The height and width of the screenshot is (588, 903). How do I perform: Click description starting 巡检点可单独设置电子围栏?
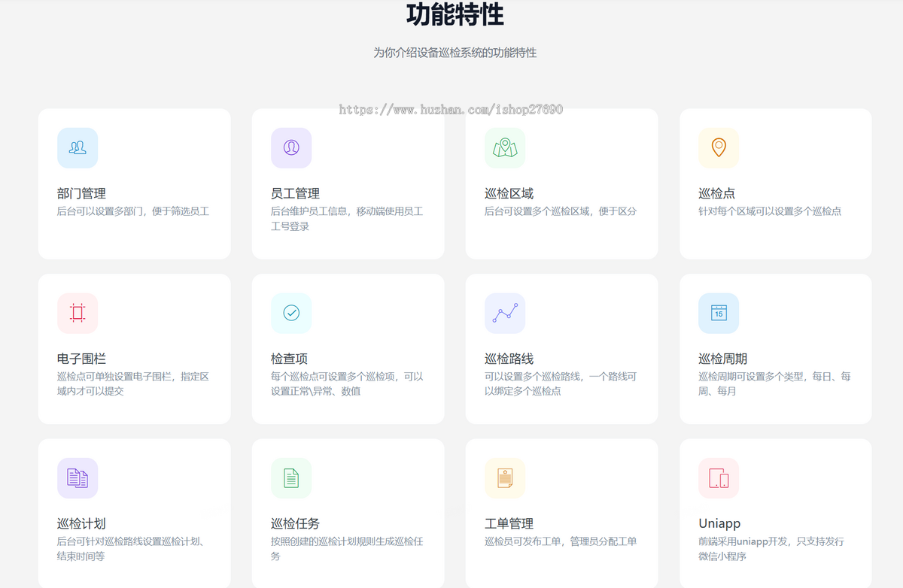tap(133, 384)
